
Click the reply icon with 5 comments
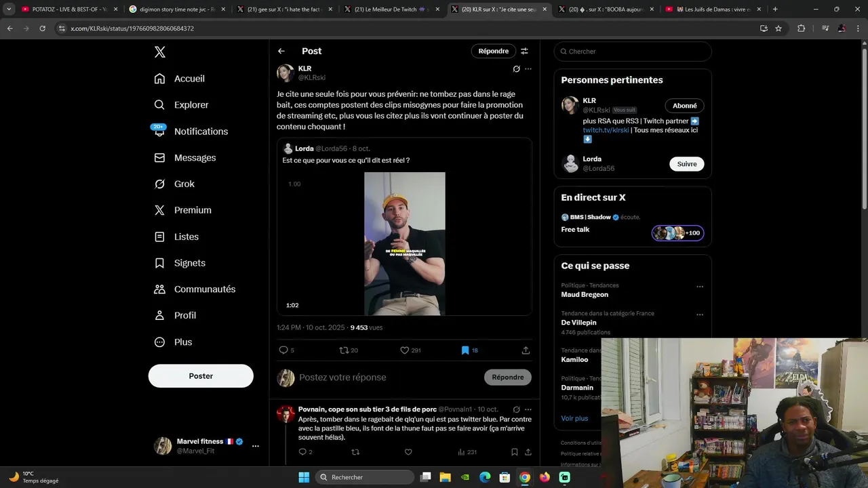tap(283, 350)
